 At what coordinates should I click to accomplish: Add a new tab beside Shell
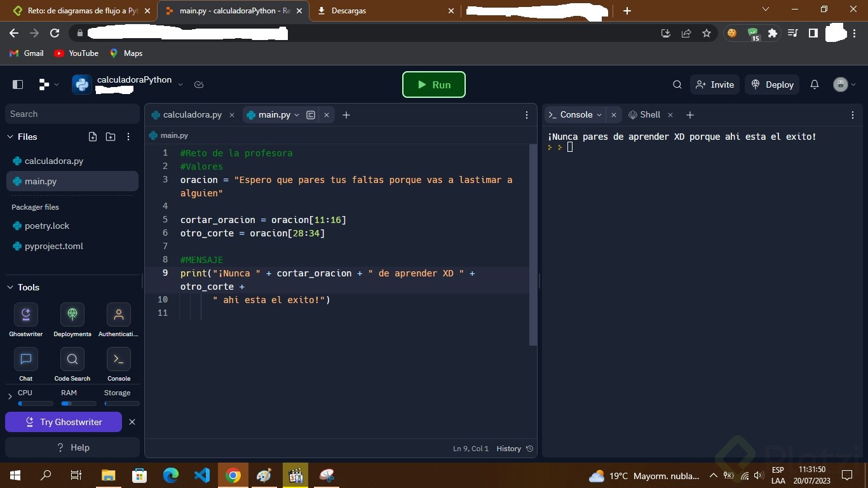[x=690, y=115]
